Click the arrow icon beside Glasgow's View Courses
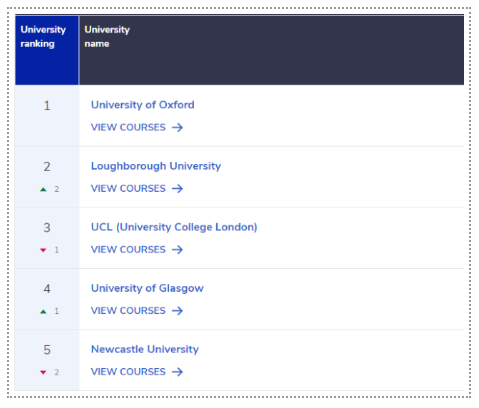479x408 pixels. pyautogui.click(x=177, y=311)
